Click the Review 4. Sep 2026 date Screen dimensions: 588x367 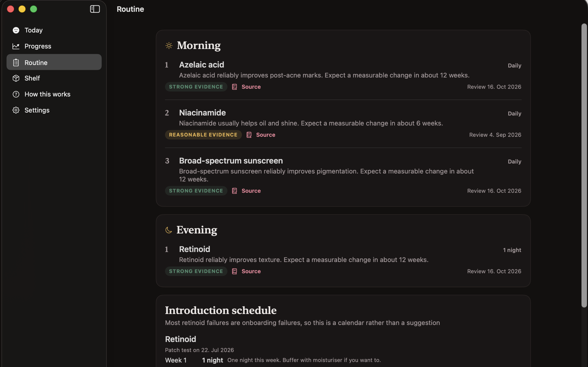click(x=495, y=135)
